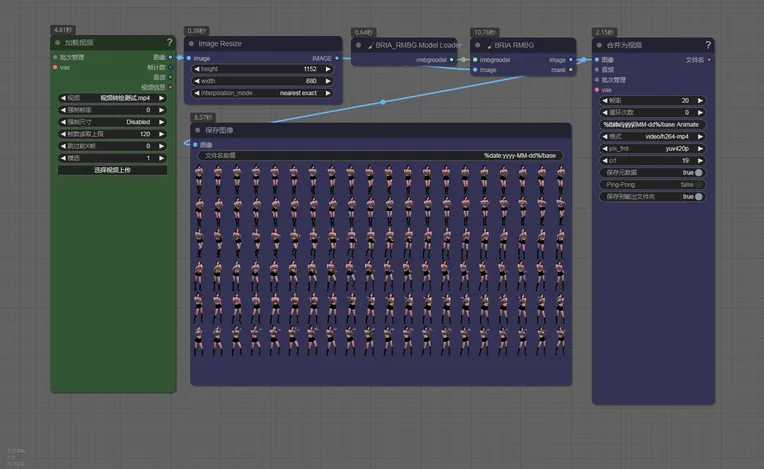Open the interpolation_mode dropdown
Image resolution: width=764 pixels, height=469 pixels.
point(263,93)
